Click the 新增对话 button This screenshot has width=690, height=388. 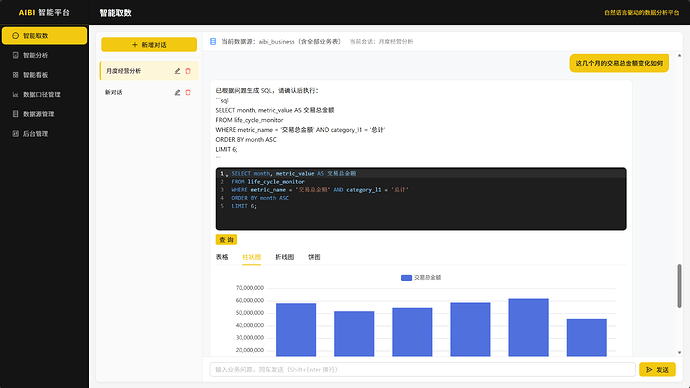[x=149, y=44]
